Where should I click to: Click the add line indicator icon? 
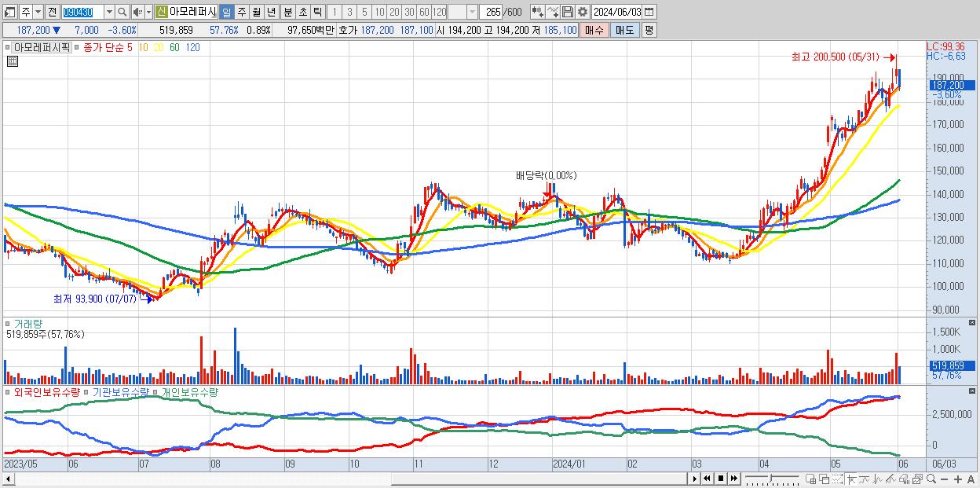coord(553,12)
